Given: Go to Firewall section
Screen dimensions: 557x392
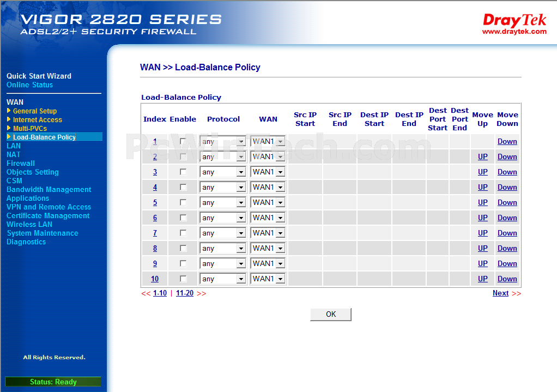Looking at the screenshot, I should pos(21,163).
